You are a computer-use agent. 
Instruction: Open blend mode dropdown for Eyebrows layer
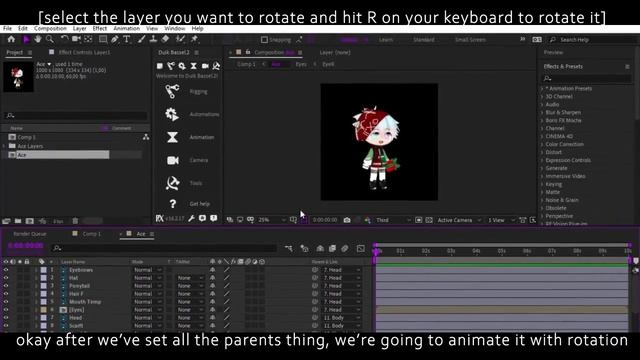tap(148, 270)
